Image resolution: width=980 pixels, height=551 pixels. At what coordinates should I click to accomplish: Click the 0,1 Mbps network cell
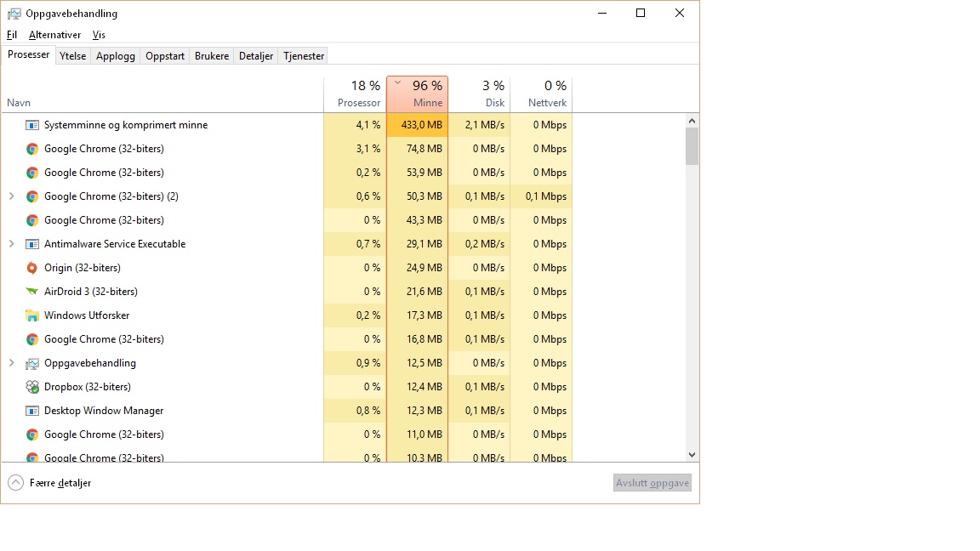tap(541, 196)
